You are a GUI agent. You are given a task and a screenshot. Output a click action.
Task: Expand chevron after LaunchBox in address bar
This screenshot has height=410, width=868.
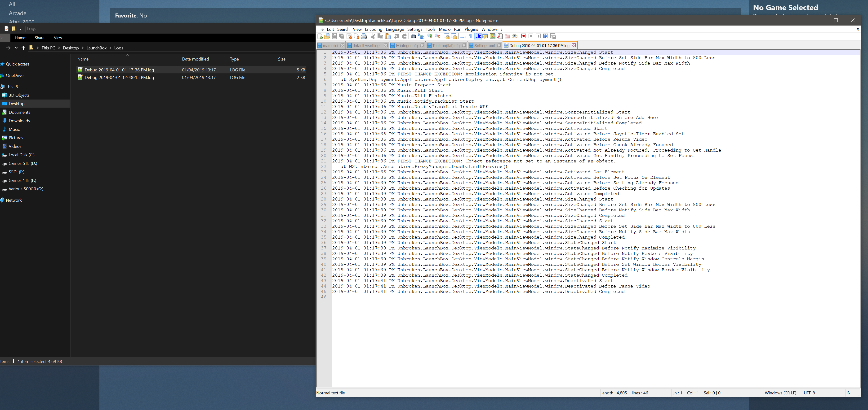[110, 48]
